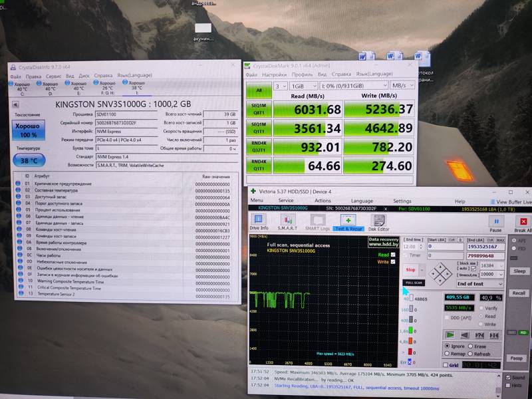Select the Test & Repair icon
The width and height of the screenshot is (532, 399).
tap(348, 222)
